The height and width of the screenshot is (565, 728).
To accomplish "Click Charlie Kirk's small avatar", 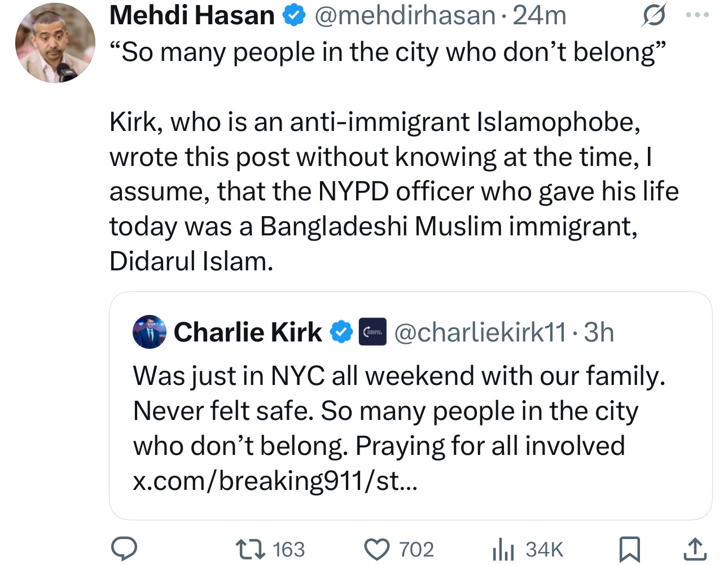I will pyautogui.click(x=150, y=332).
